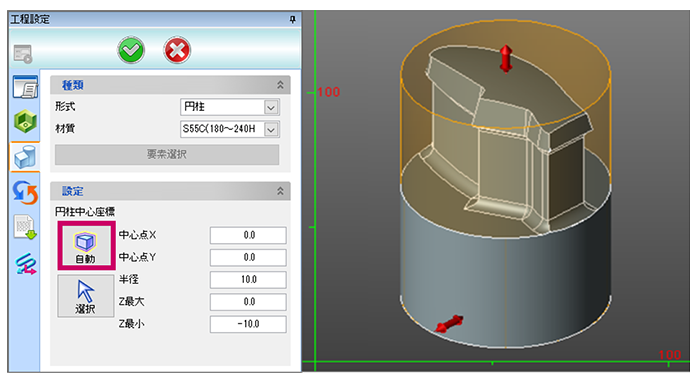The width and height of the screenshot is (700, 381).
Task: Click the 半径 value field
Action: point(248,280)
